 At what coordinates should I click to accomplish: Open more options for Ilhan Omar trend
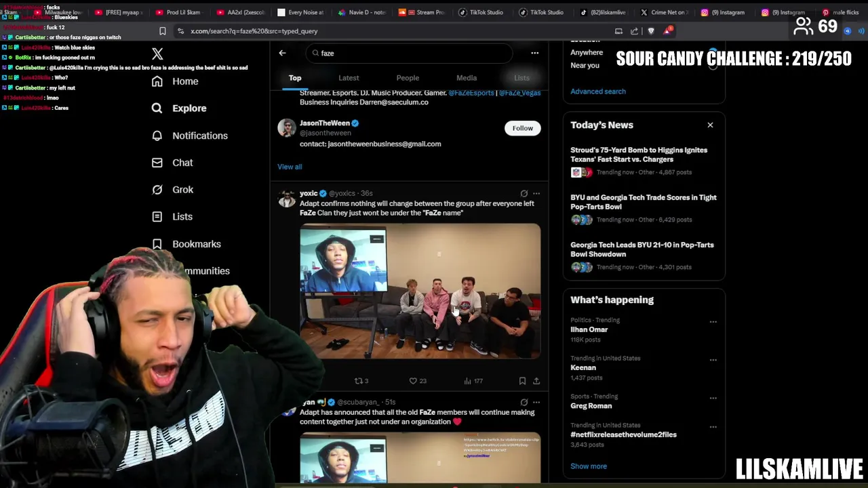click(x=713, y=322)
